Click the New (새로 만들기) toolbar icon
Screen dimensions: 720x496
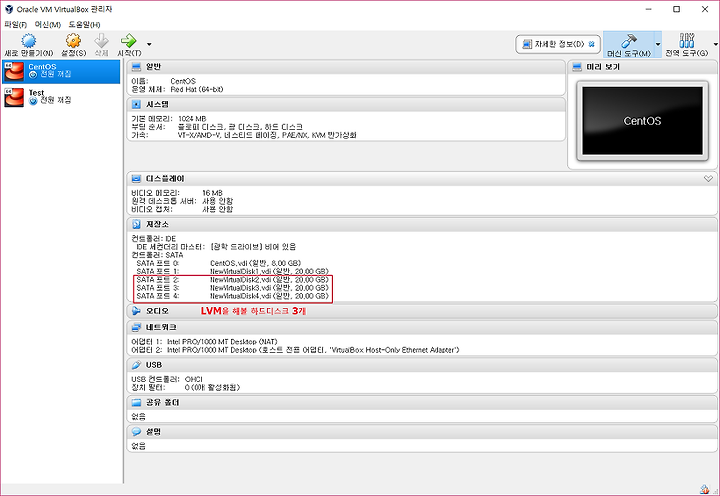28,41
